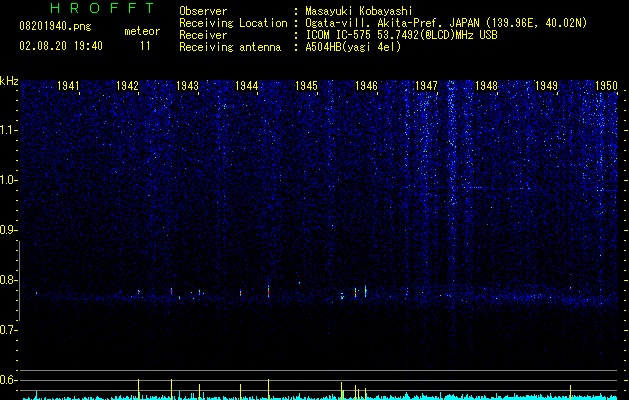Click the 1943 time axis marker
629x400 pixels.
[187, 86]
